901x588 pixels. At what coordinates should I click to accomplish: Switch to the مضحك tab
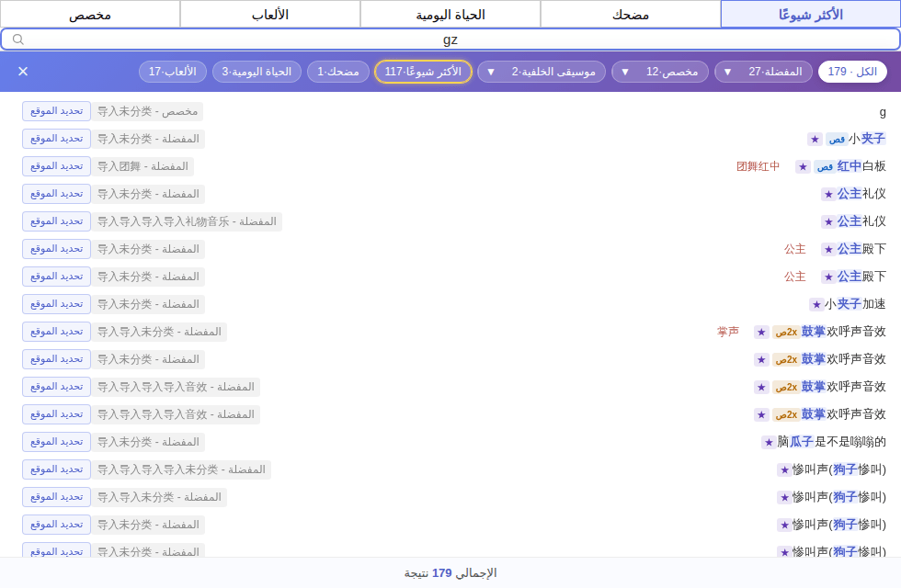point(631,15)
